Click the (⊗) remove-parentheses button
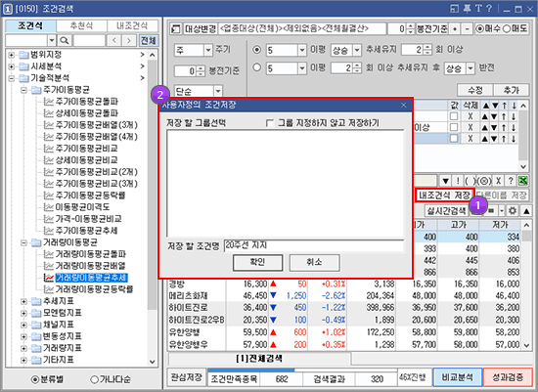Image resolution: width=538 pixels, height=392 pixels. 484,181
